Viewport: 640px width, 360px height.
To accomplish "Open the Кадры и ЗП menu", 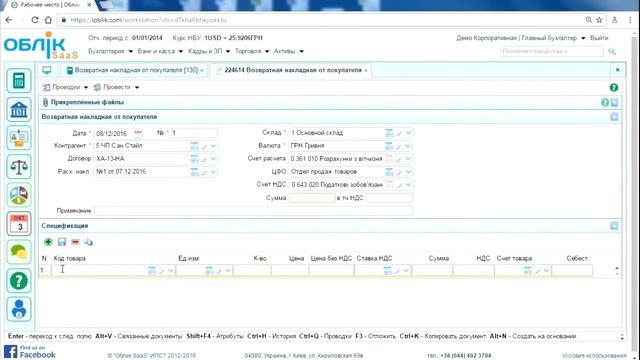I will click(209, 51).
